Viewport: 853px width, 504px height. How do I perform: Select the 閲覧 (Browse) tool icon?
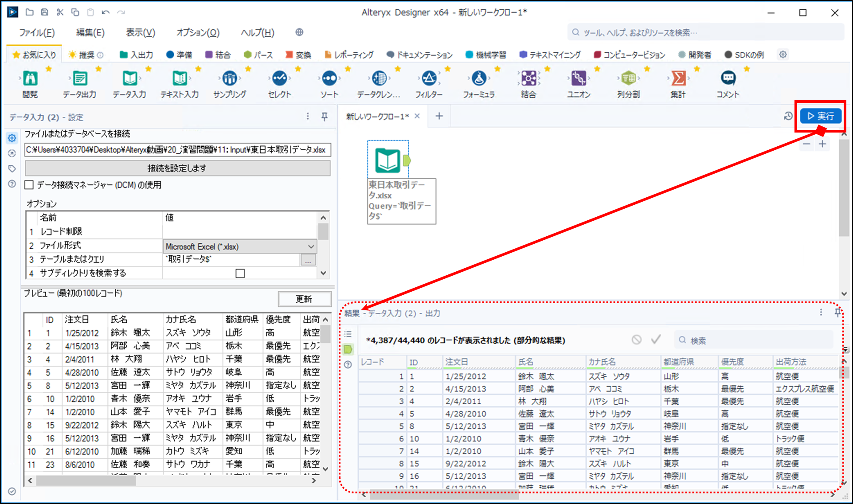(x=30, y=79)
